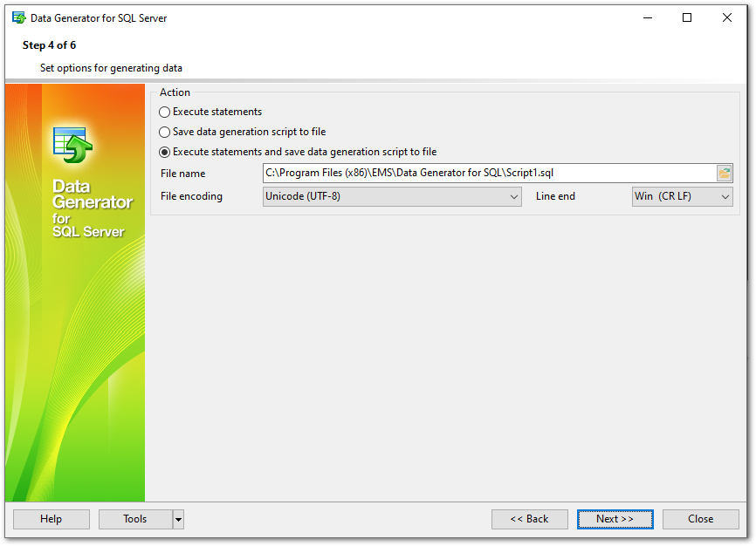Screen dimensions: 756x546
Task: Click 'Set options for generating data' text
Action: (x=111, y=68)
